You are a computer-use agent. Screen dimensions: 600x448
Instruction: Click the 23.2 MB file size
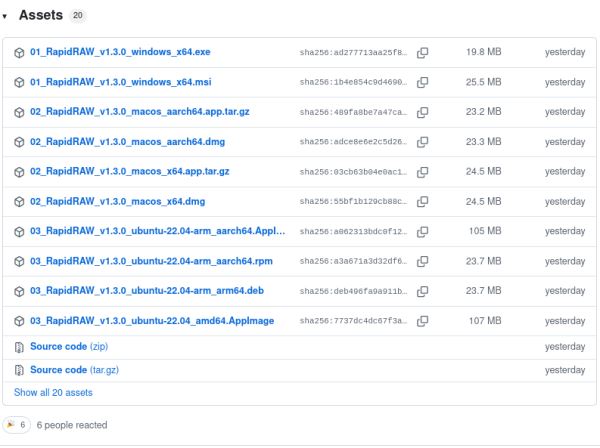click(484, 112)
